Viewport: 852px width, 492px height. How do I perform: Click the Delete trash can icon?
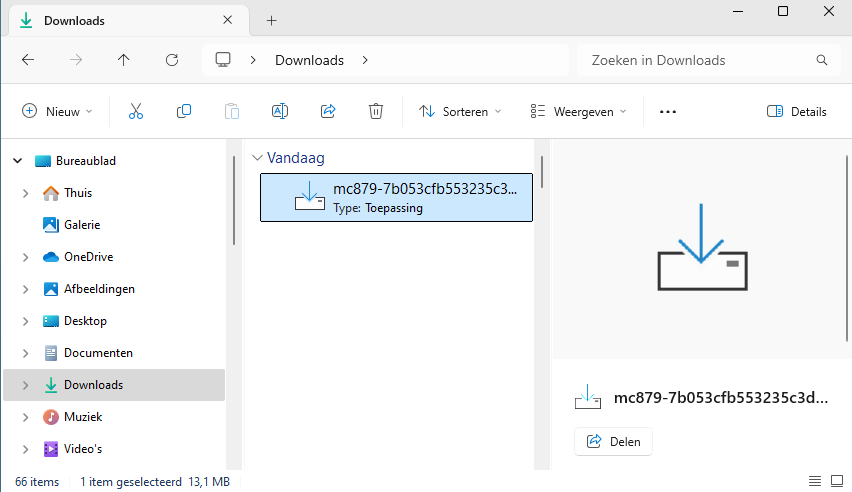pyautogui.click(x=375, y=111)
